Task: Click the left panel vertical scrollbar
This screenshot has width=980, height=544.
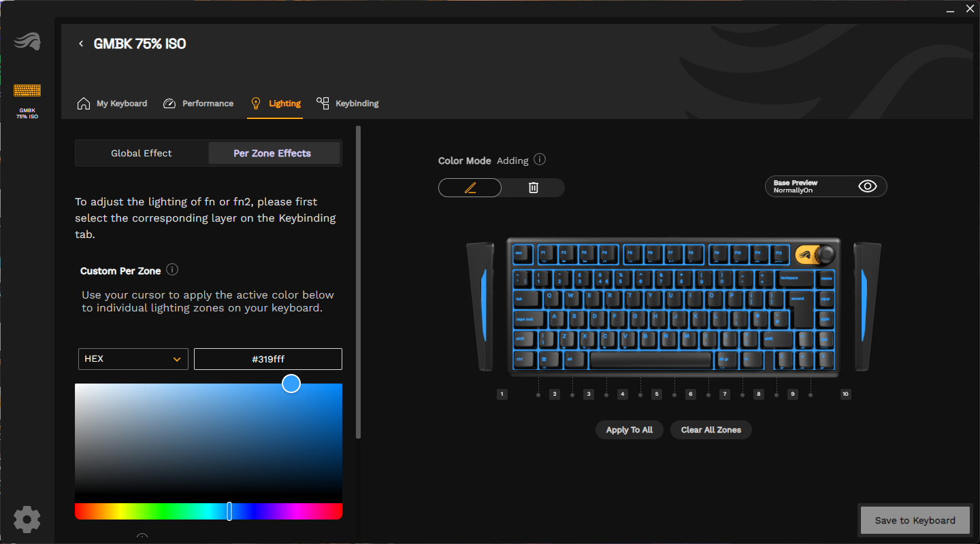Action: [359, 282]
